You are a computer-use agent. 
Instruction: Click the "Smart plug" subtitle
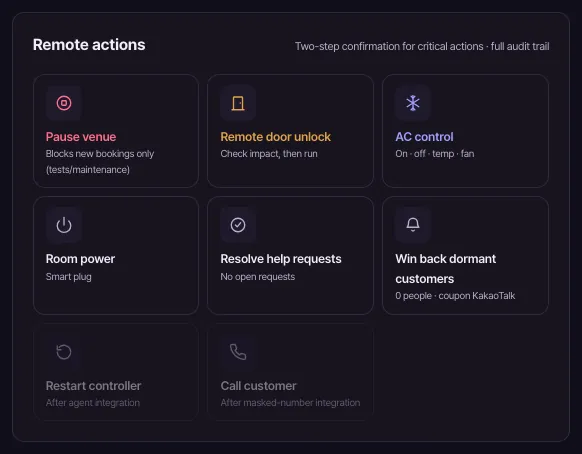[x=68, y=277]
